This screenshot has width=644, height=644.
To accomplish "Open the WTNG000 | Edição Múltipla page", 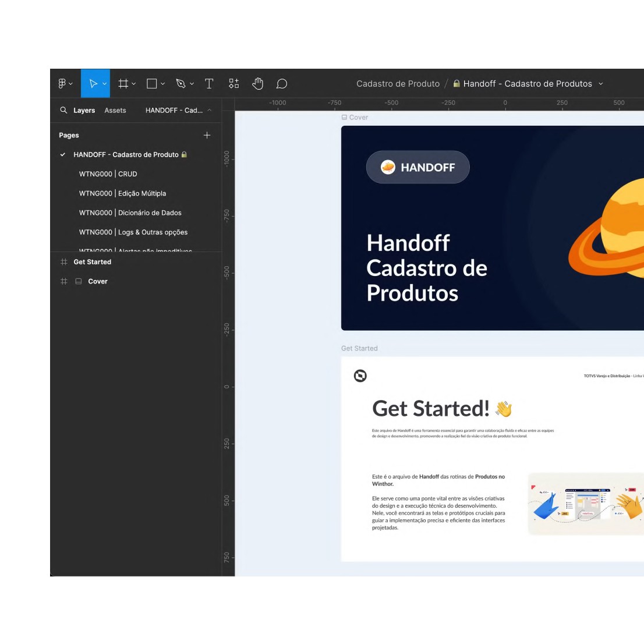I will (122, 193).
